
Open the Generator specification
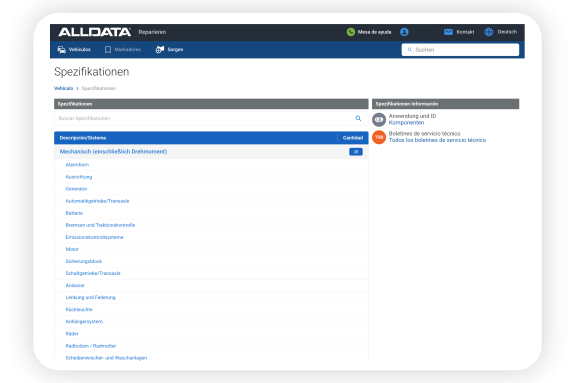coord(76,189)
